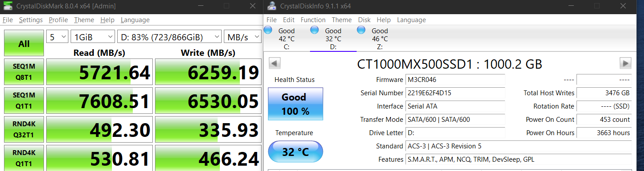Open Help menu in CrystalDiskInfo
The width and height of the screenshot is (644, 171).
pyautogui.click(x=384, y=20)
